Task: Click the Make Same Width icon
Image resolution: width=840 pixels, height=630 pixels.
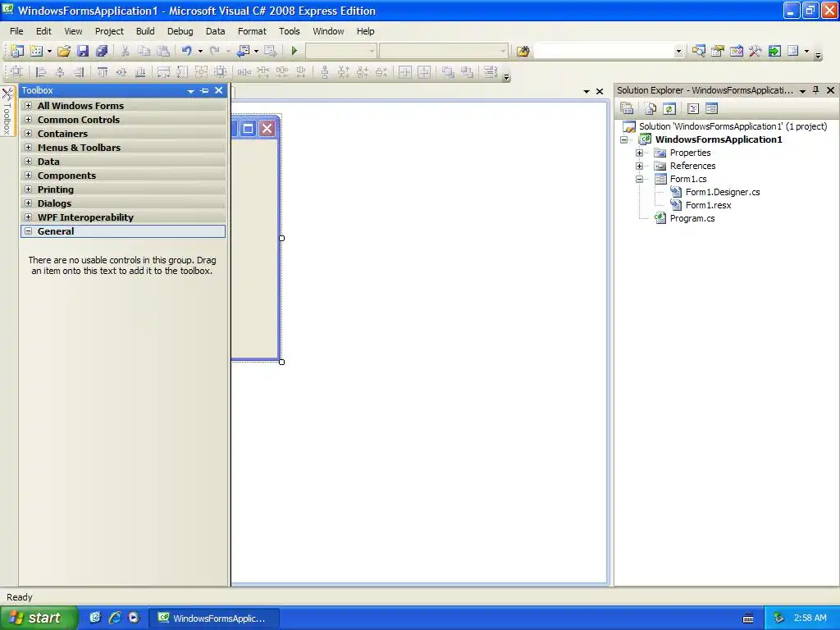Action: (x=163, y=72)
